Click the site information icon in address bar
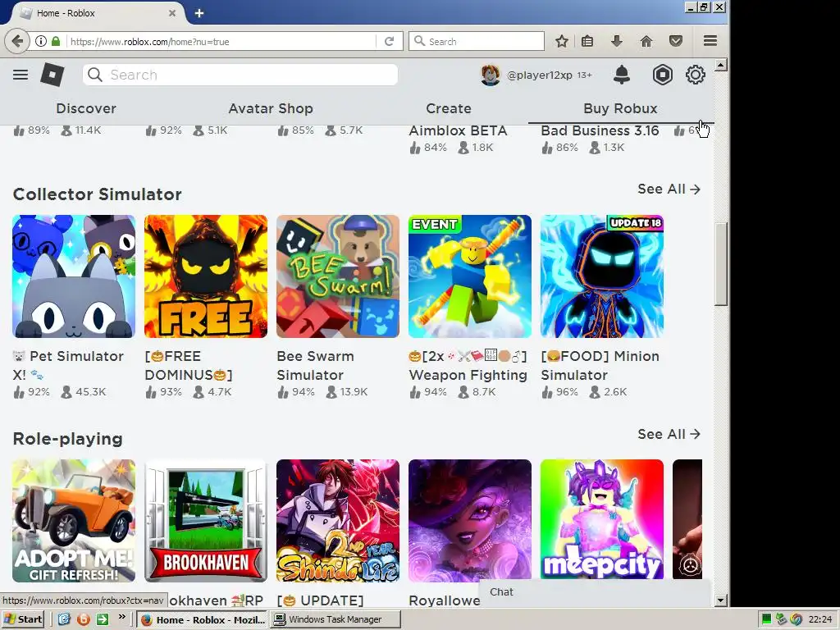 [41, 41]
